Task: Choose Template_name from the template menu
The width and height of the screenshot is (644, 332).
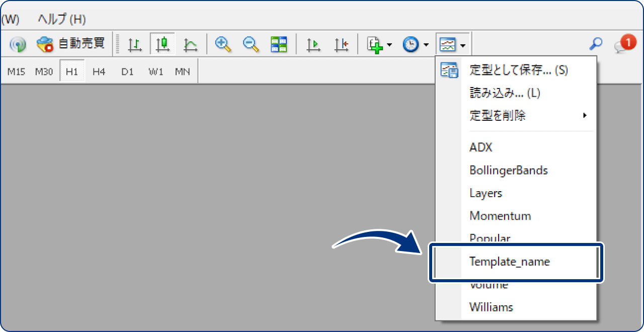Action: [x=509, y=262]
